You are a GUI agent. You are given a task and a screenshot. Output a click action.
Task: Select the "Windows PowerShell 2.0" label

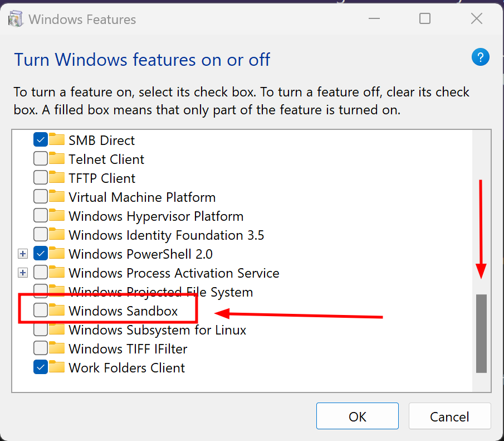(140, 254)
